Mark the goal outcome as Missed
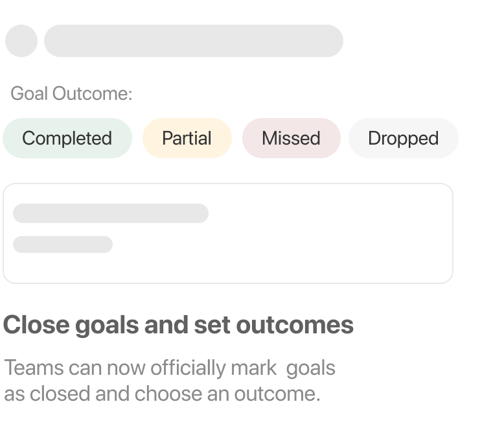 [292, 138]
